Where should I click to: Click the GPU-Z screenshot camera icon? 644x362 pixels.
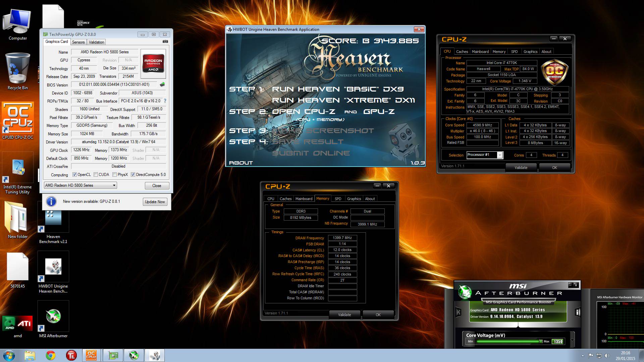165,42
